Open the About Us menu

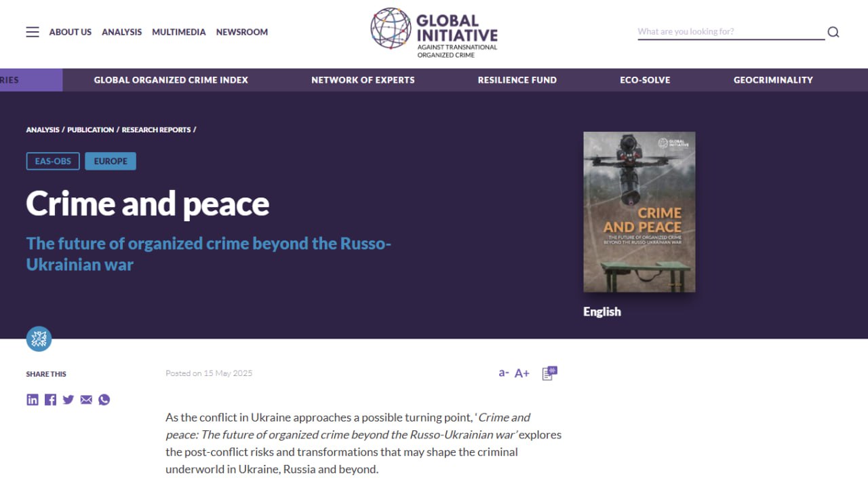(x=70, y=32)
